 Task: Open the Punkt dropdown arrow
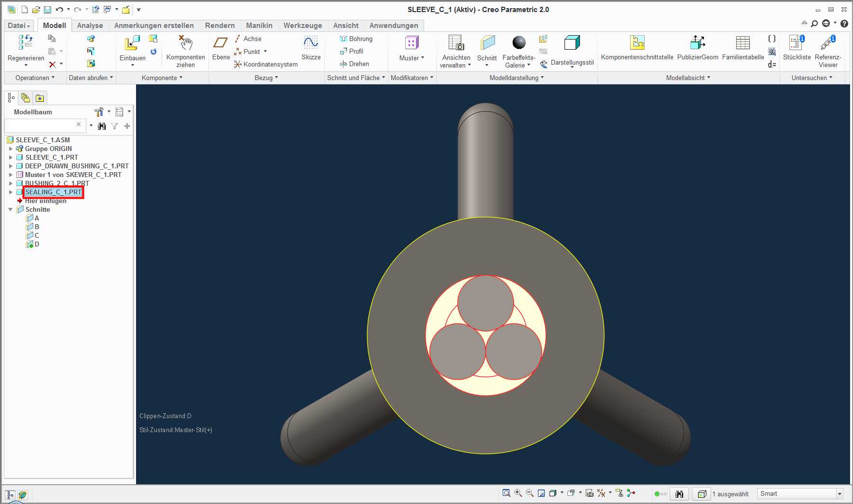(265, 52)
